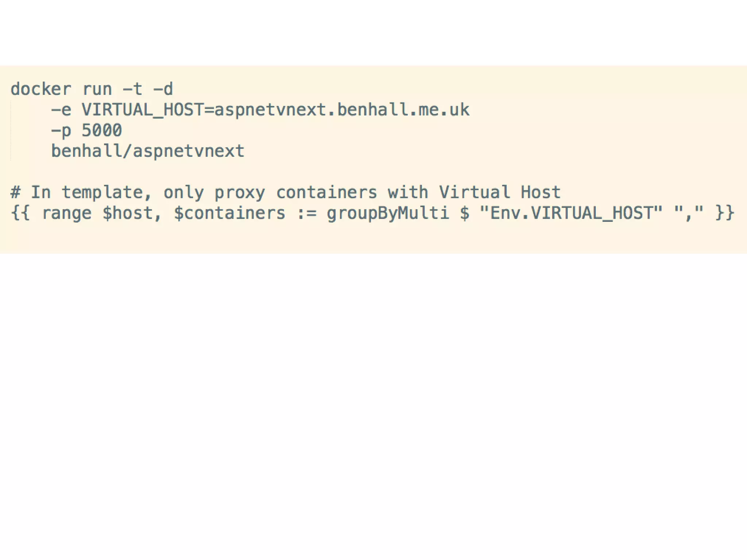Click the benhall/aspnetvnext image name
747x560 pixels.
[148, 151]
